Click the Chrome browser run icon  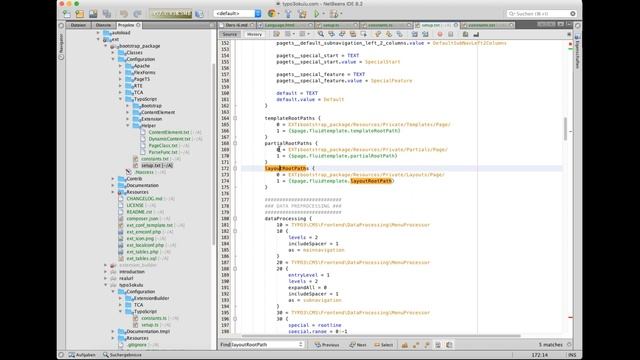[x=272, y=14]
